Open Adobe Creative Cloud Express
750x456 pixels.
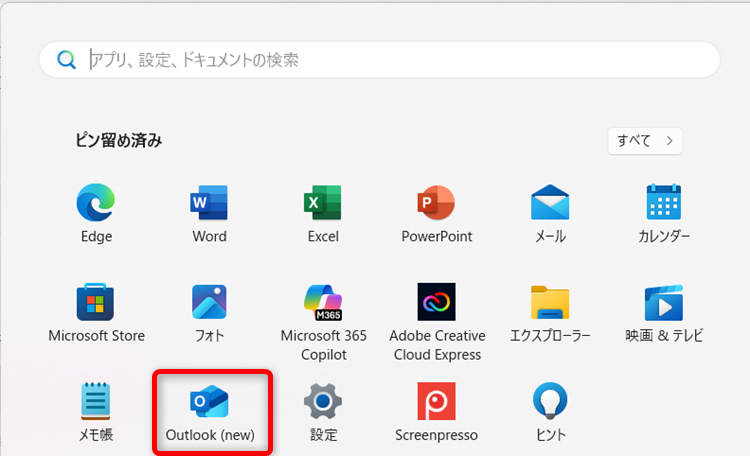(436, 302)
